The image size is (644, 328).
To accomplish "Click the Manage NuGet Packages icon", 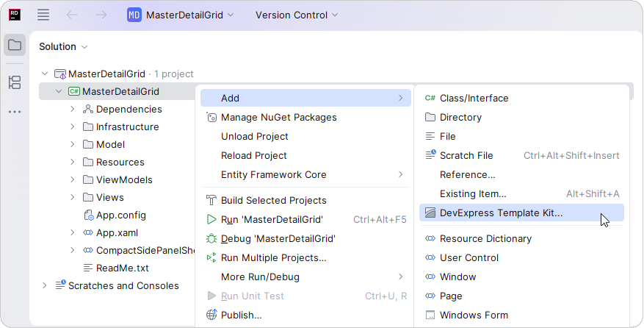I will coord(211,117).
